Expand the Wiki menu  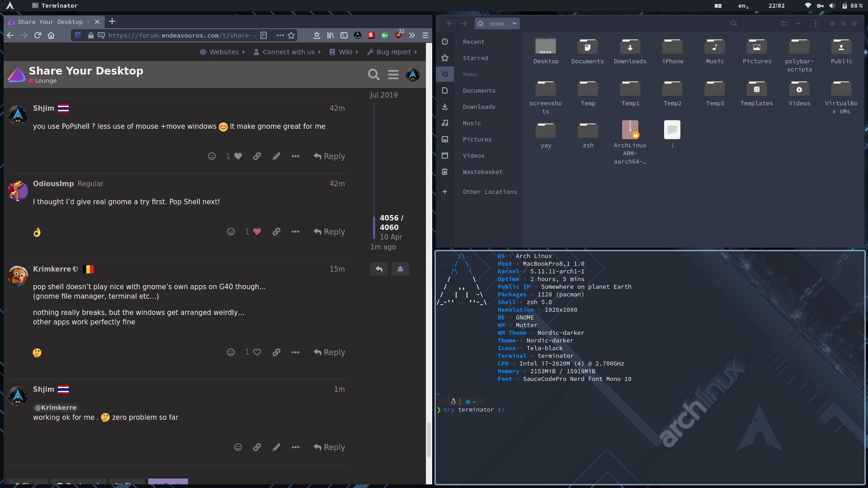coord(344,52)
